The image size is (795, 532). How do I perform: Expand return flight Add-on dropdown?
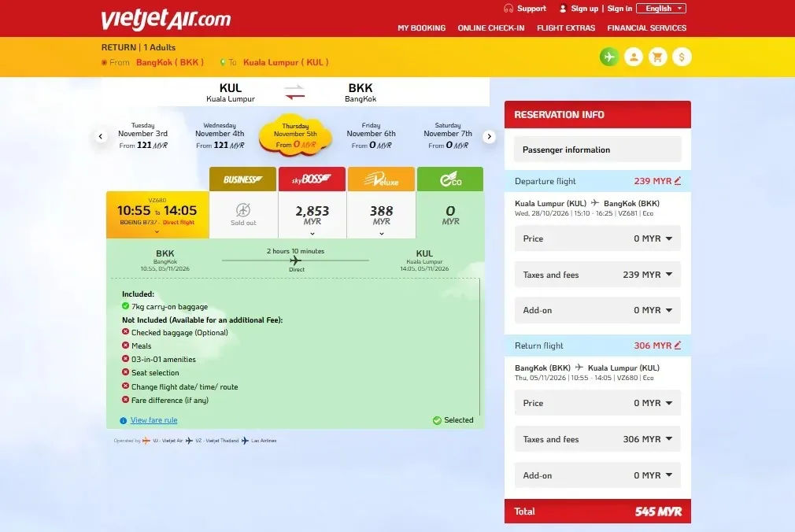(597, 475)
